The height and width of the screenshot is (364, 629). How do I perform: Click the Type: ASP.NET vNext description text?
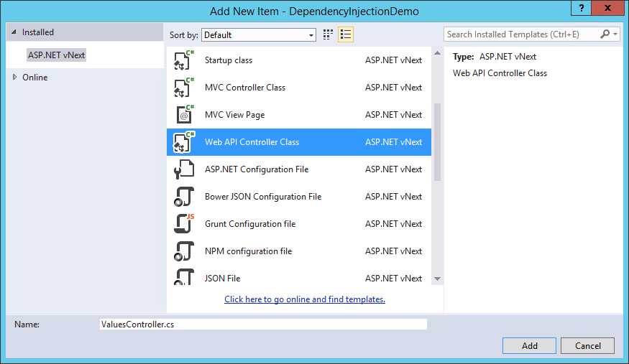pos(495,57)
